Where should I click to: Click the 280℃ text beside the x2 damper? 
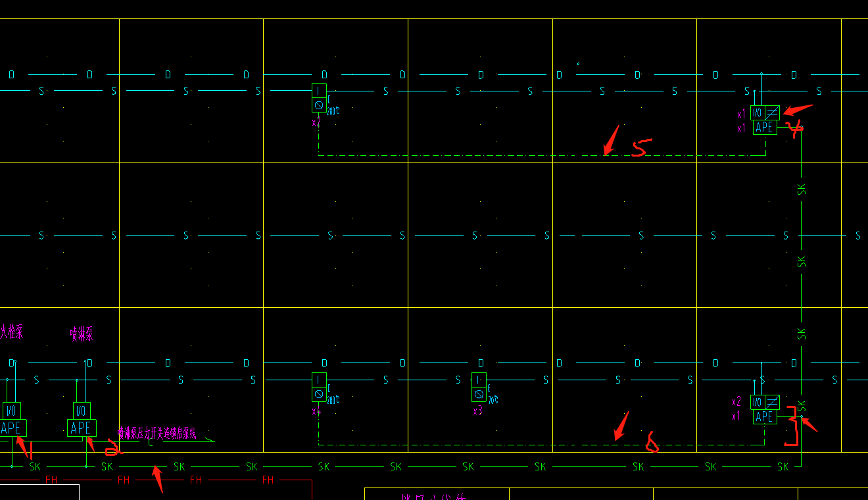tap(333, 111)
